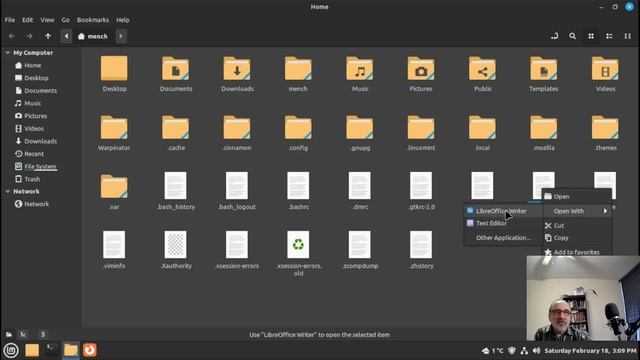Open the Bookmarks menu
Image resolution: width=640 pixels, height=360 pixels.
pyautogui.click(x=93, y=20)
